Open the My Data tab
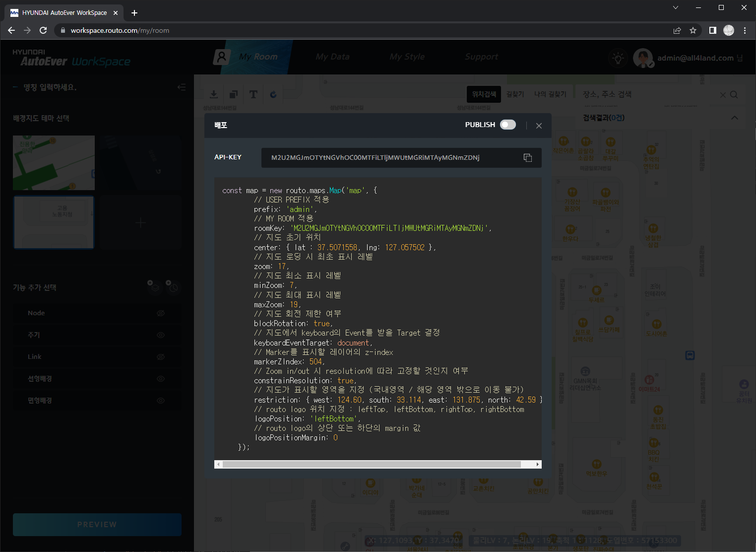756x552 pixels. tap(332, 57)
